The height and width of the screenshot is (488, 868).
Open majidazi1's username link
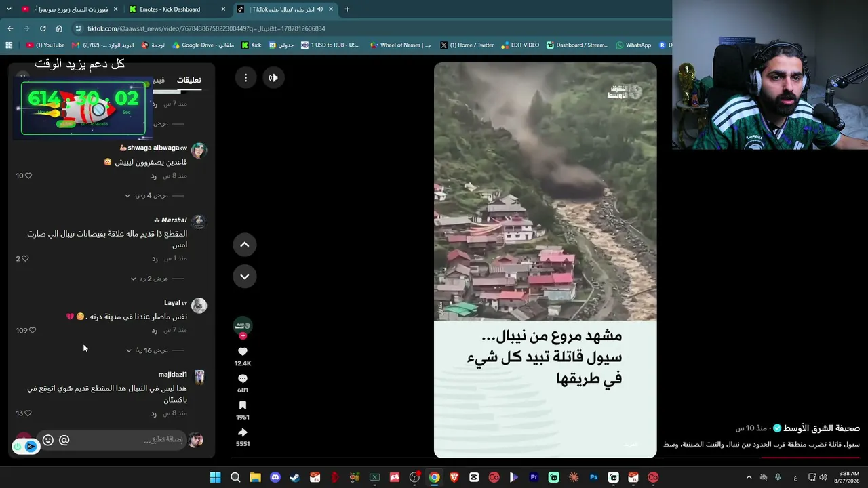pos(173,375)
